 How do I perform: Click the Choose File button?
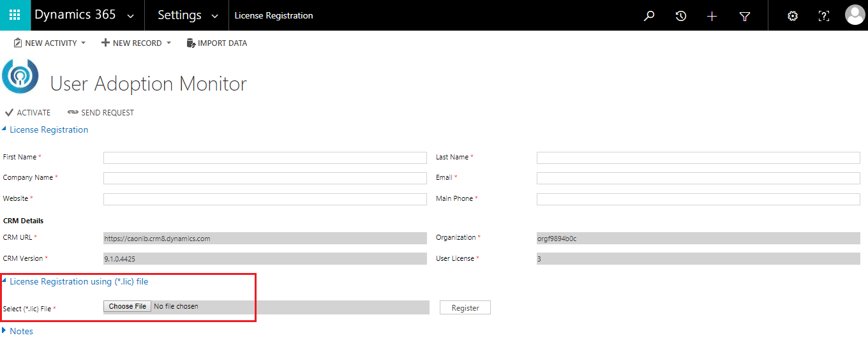tap(128, 306)
